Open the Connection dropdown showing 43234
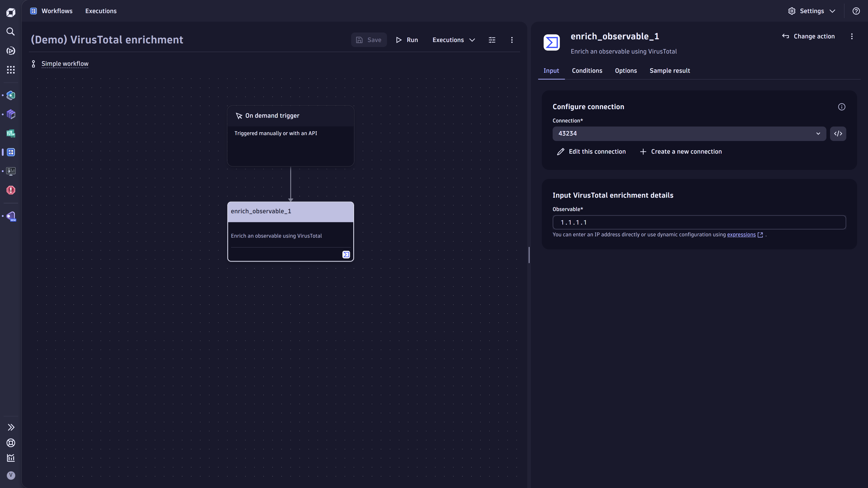 click(689, 133)
